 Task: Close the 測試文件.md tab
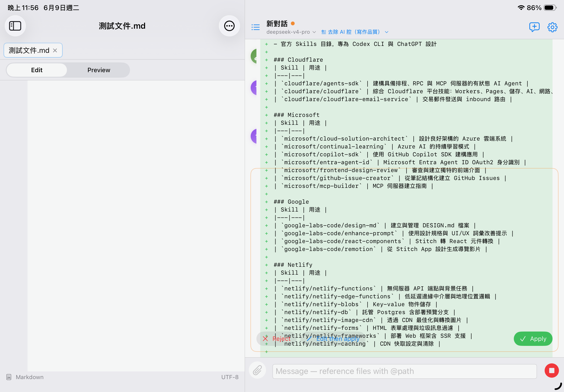pos(55,50)
